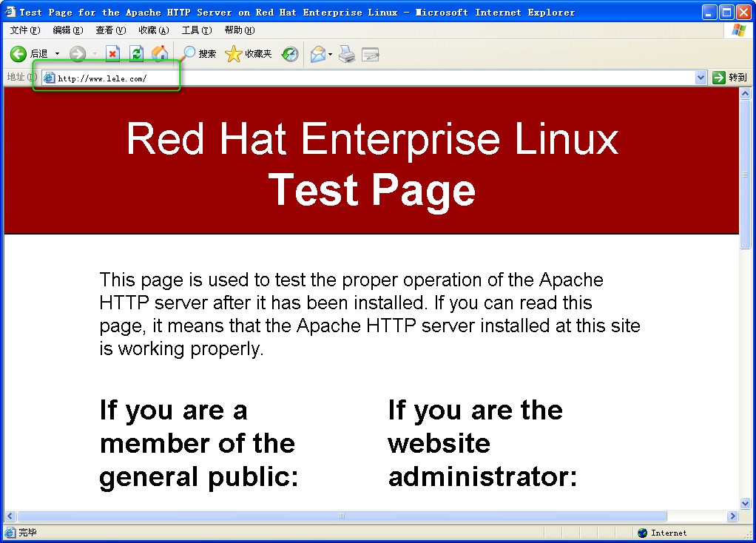Image resolution: width=756 pixels, height=543 pixels.
Task: Click the Internet zone status icon
Action: (642, 533)
